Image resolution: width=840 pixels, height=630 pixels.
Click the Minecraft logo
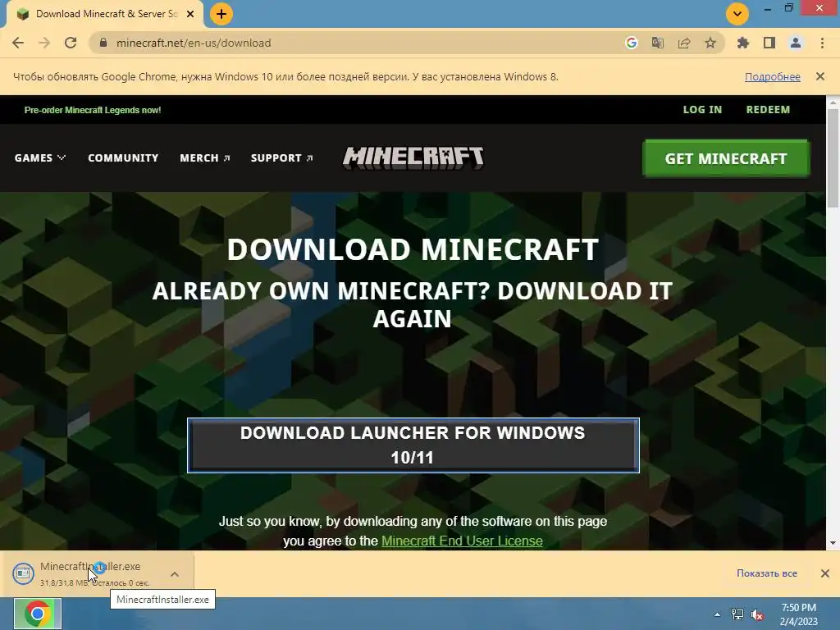coord(413,158)
